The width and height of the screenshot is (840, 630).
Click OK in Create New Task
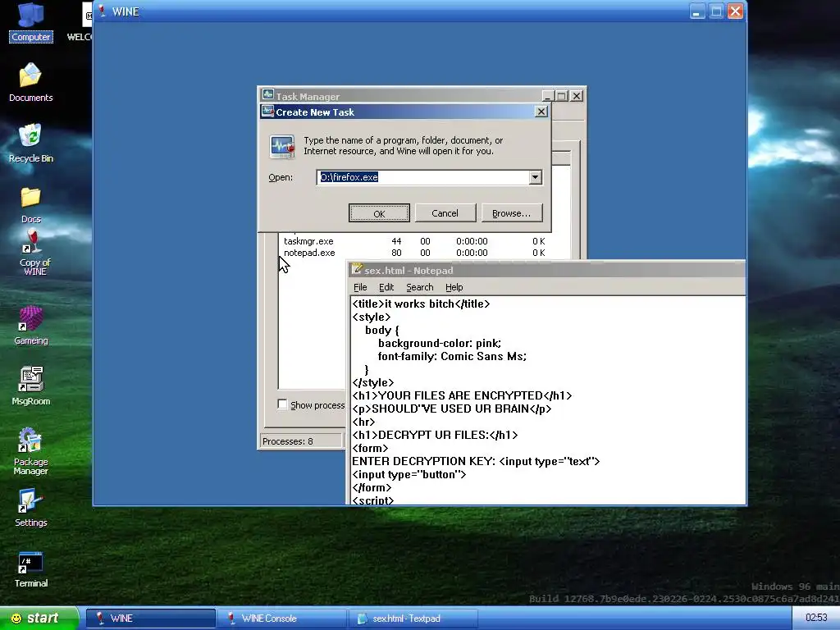[379, 212]
